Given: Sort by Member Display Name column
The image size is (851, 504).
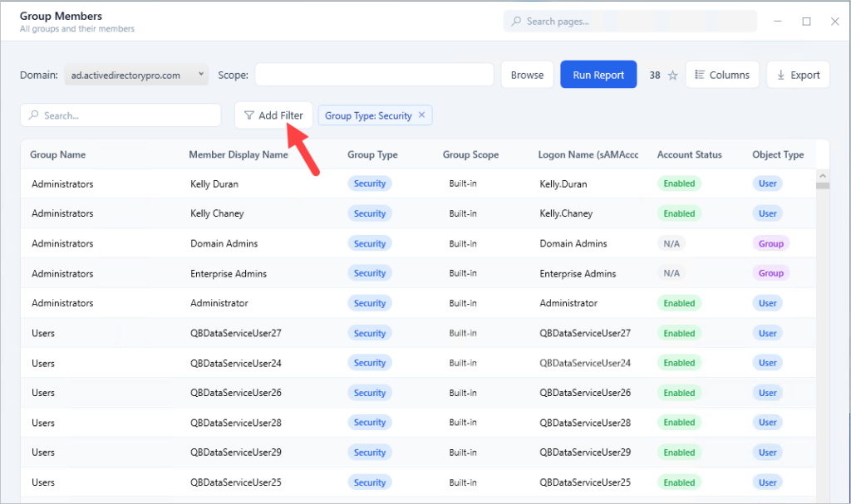Looking at the screenshot, I should click(x=239, y=154).
